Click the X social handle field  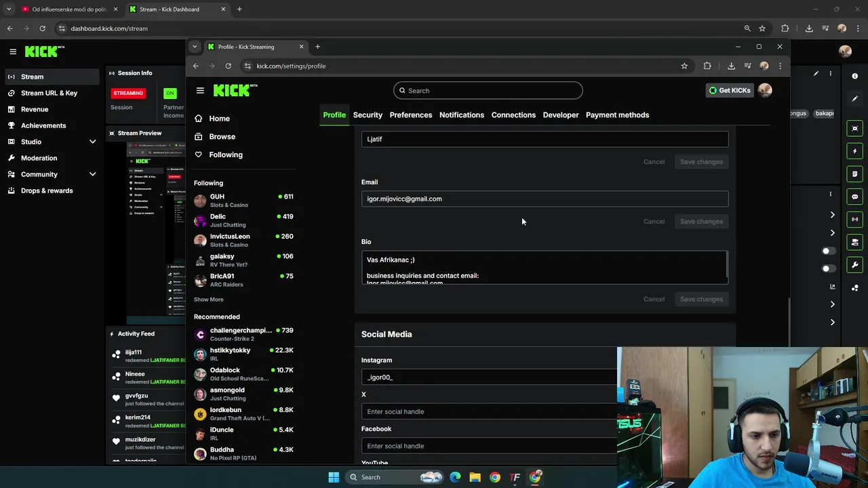[x=489, y=411]
